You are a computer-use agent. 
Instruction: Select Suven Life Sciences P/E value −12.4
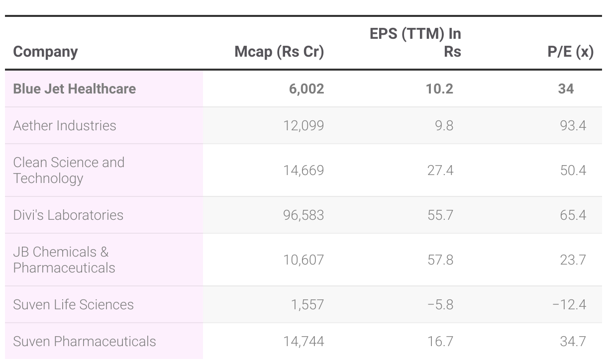click(x=569, y=304)
